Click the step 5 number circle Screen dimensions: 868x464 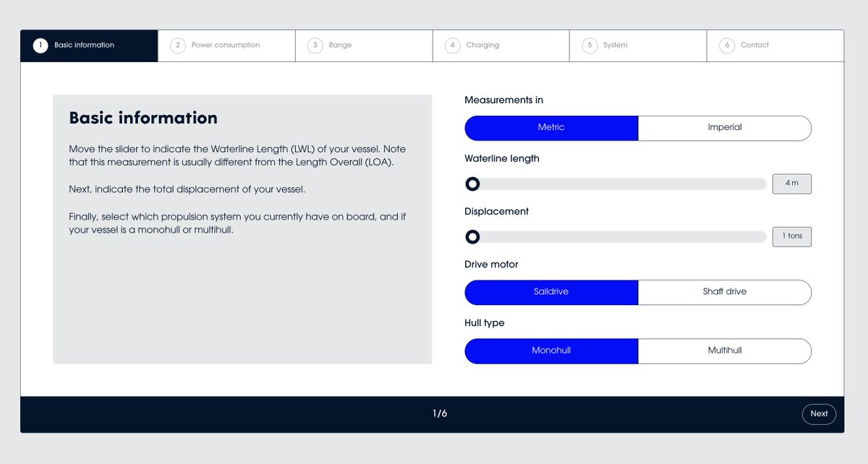(x=590, y=46)
